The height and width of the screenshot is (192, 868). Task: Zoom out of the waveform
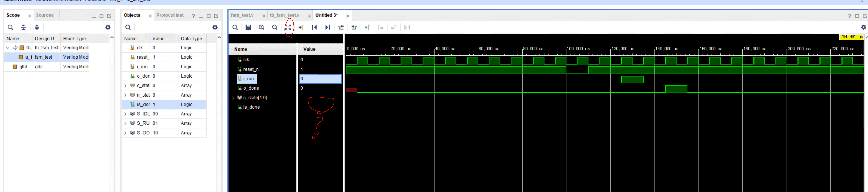275,27
